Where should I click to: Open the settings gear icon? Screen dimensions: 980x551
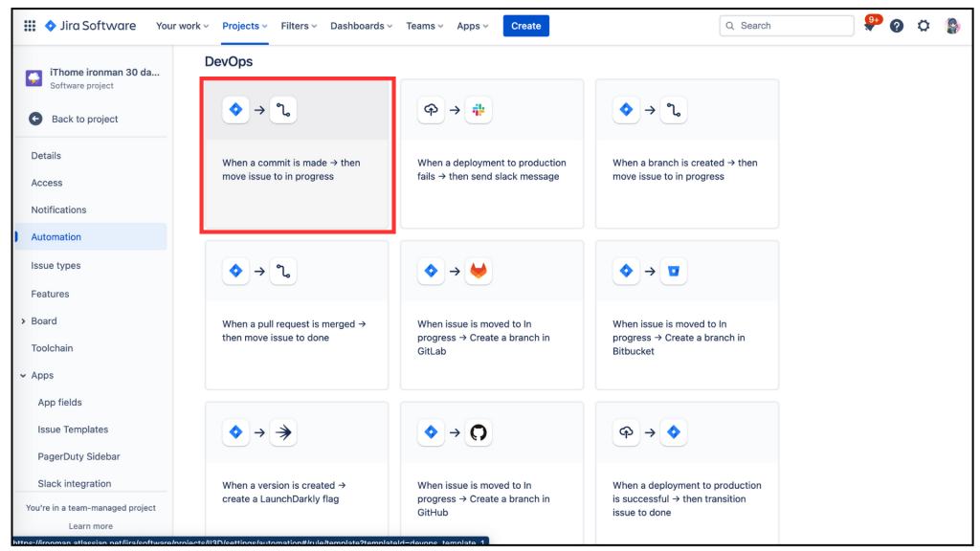(924, 26)
